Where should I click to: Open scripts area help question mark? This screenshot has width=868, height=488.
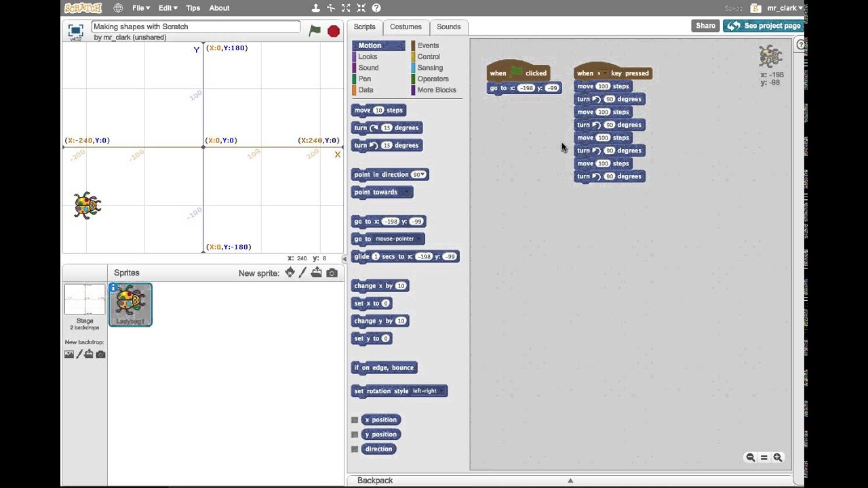(800, 45)
